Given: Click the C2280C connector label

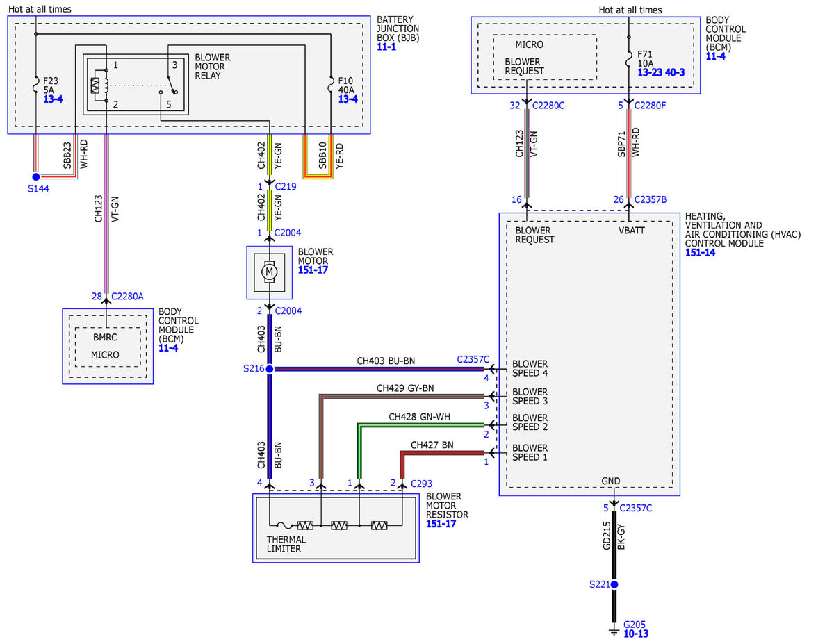Looking at the screenshot, I should 549,106.
